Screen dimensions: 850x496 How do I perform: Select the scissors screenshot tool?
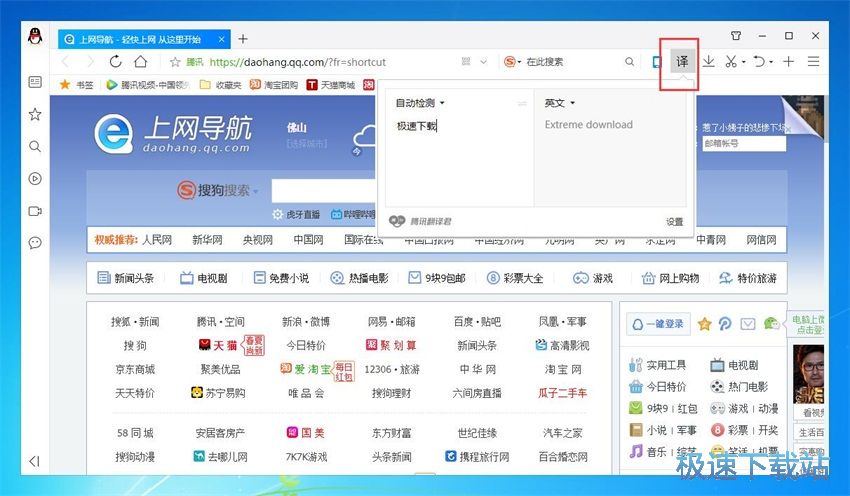[x=731, y=62]
